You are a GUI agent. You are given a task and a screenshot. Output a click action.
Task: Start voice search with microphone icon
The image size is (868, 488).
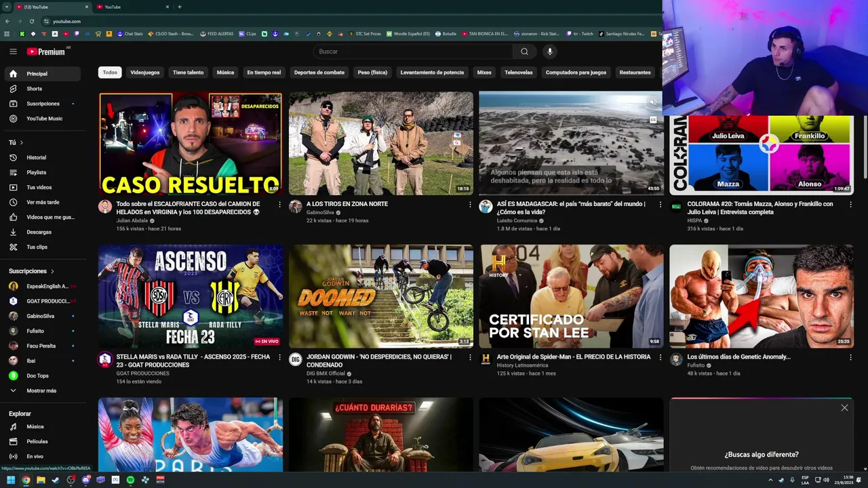pyautogui.click(x=550, y=52)
